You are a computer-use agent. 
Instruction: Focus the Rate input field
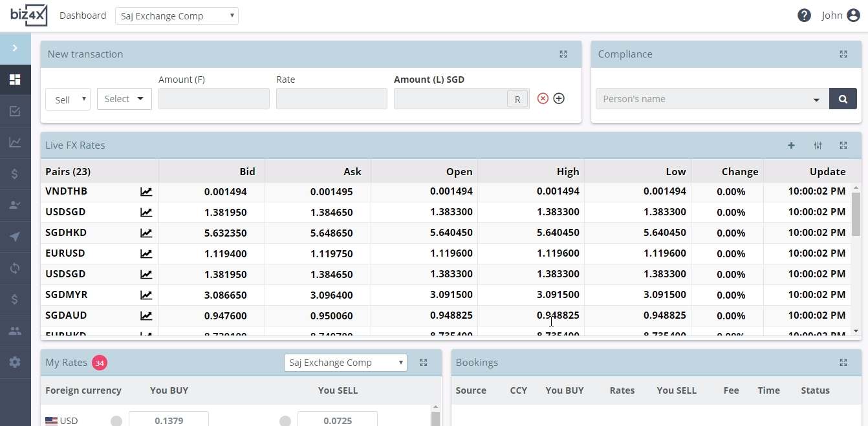332,99
